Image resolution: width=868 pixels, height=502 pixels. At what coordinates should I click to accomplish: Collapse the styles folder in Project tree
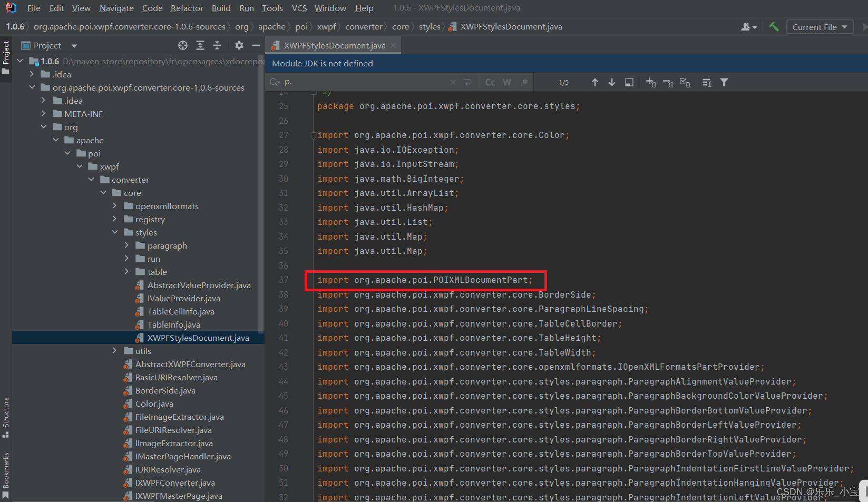click(x=115, y=232)
